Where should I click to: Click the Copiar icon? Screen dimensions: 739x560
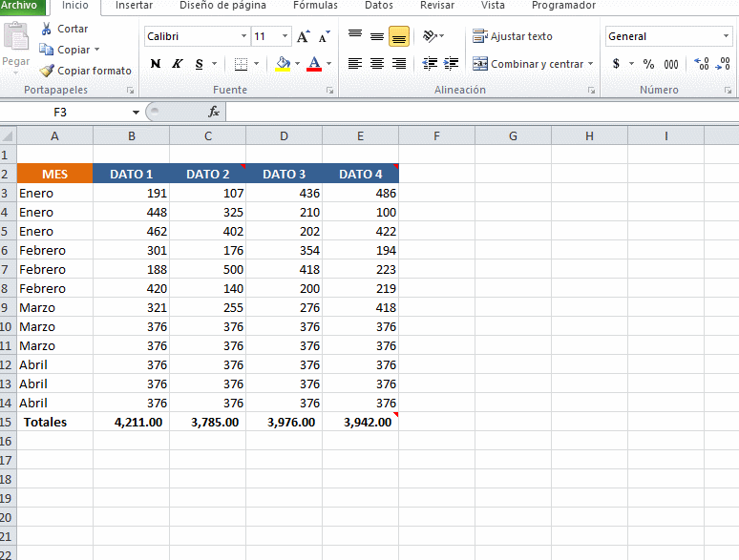(x=46, y=50)
